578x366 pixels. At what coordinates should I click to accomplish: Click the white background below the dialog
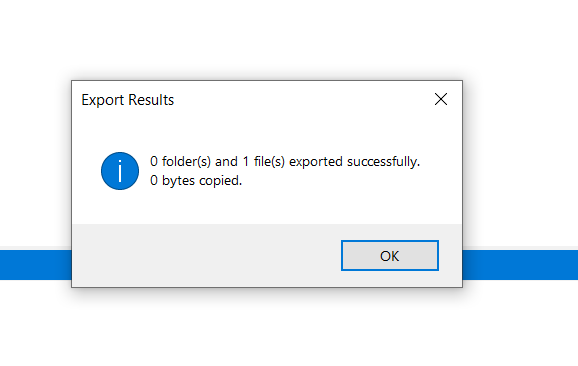pos(289,328)
